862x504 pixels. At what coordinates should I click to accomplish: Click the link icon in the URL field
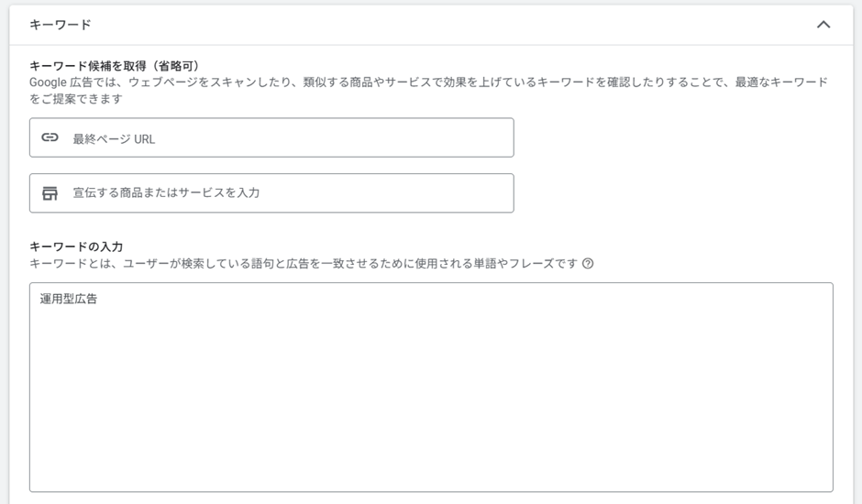tap(50, 137)
